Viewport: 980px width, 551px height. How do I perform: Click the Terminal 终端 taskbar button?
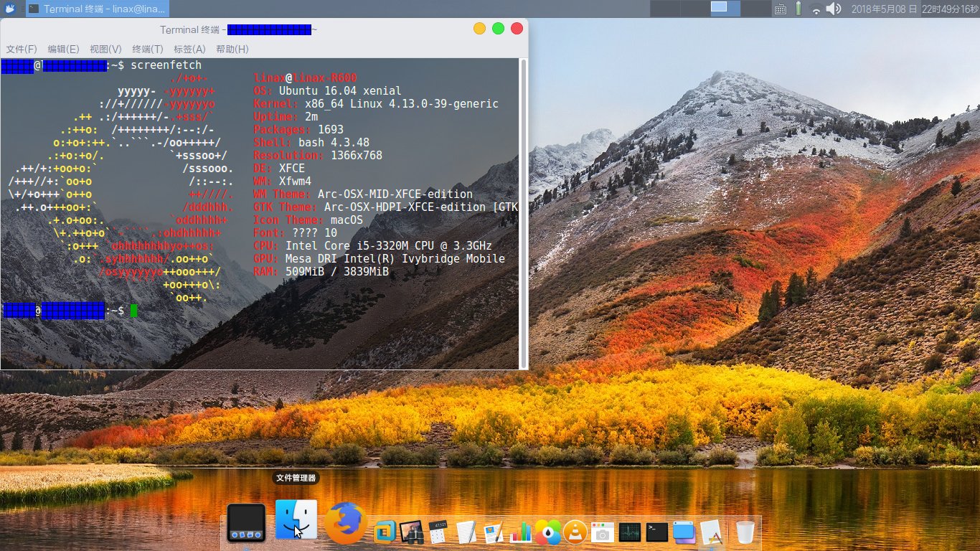[97, 9]
